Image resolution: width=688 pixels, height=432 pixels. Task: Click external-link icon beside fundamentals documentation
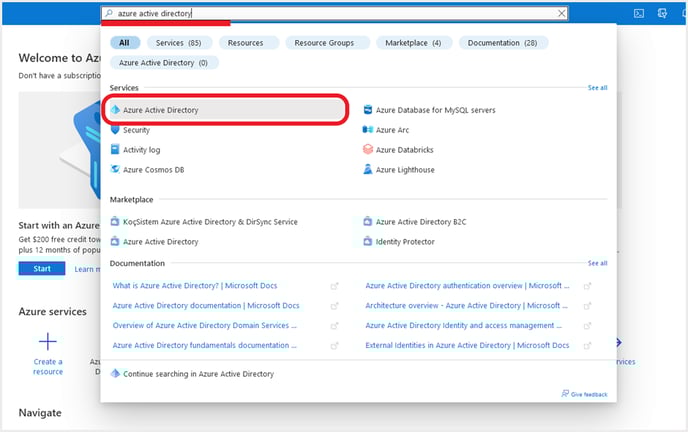(x=334, y=346)
